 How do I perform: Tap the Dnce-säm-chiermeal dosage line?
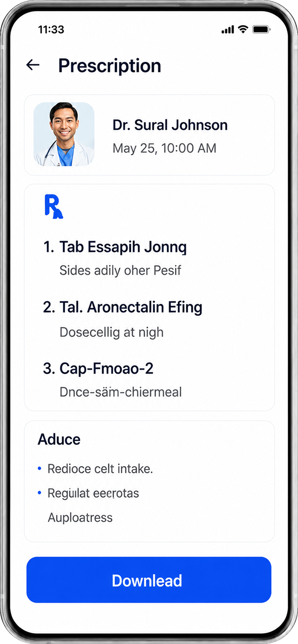(x=121, y=392)
